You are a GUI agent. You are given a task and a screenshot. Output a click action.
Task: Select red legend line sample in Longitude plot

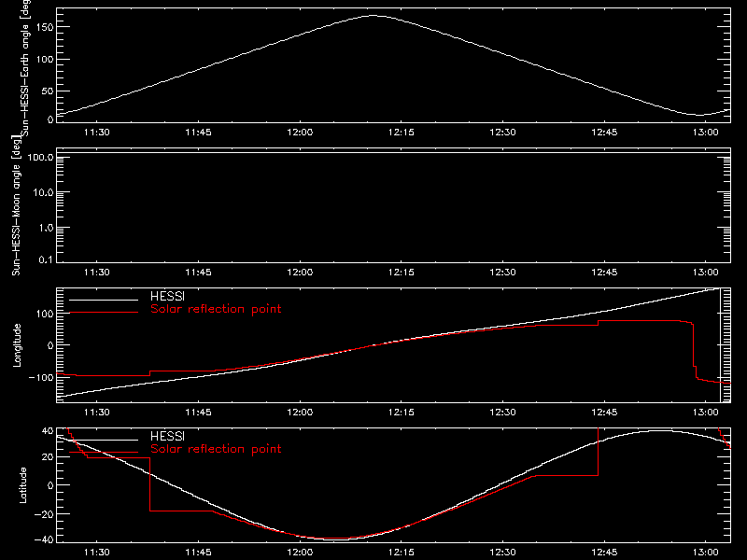coord(104,313)
